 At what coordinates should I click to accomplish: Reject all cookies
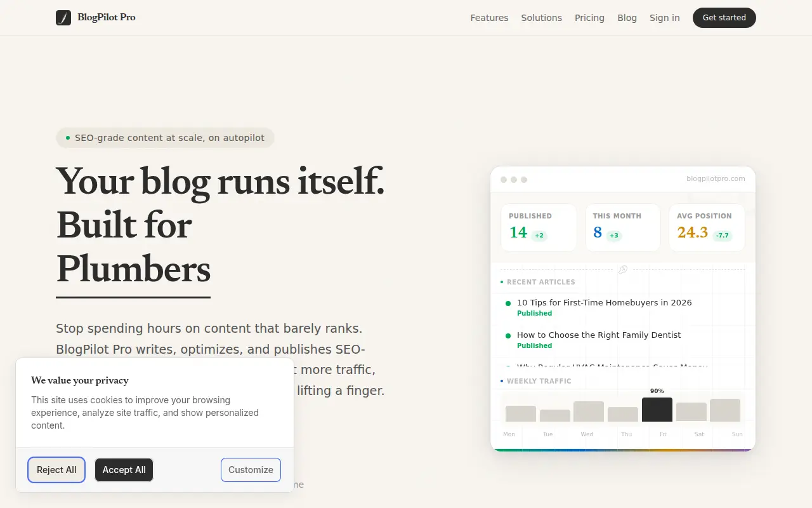click(56, 470)
